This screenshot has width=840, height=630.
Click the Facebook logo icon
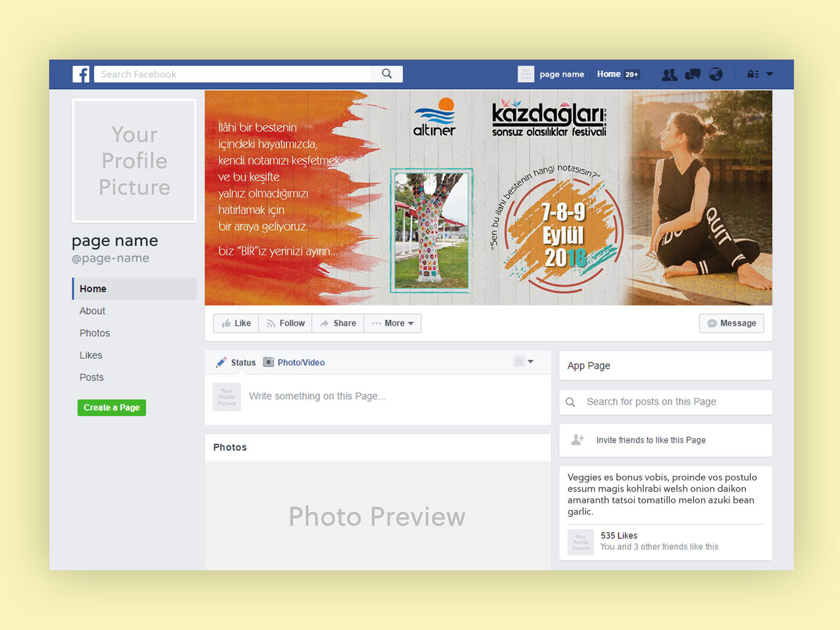pos(81,74)
